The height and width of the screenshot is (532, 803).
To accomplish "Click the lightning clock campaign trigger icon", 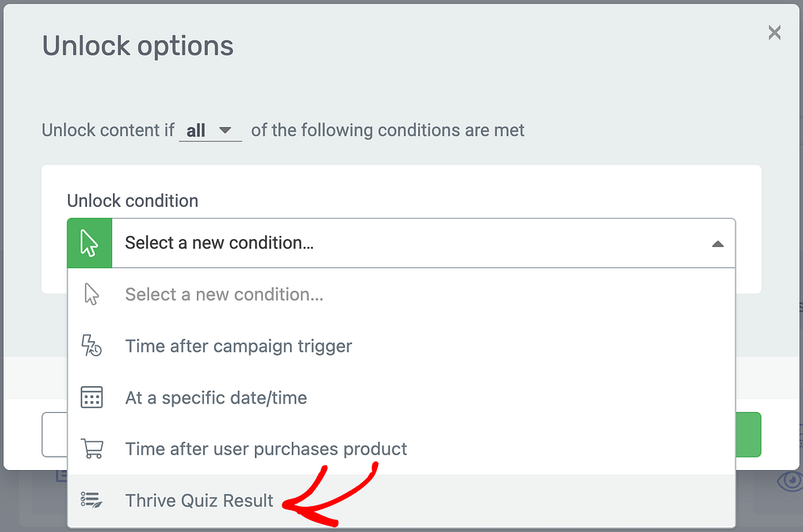I will 92,346.
